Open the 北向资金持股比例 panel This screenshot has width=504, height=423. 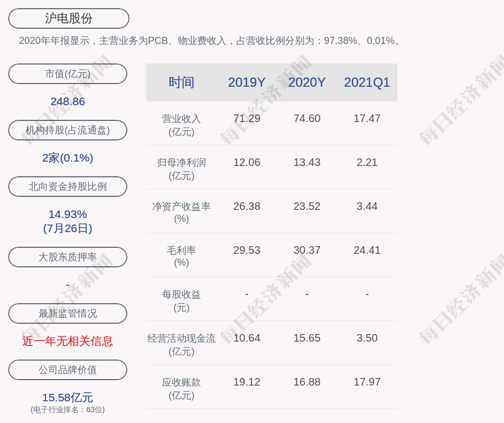(67, 187)
